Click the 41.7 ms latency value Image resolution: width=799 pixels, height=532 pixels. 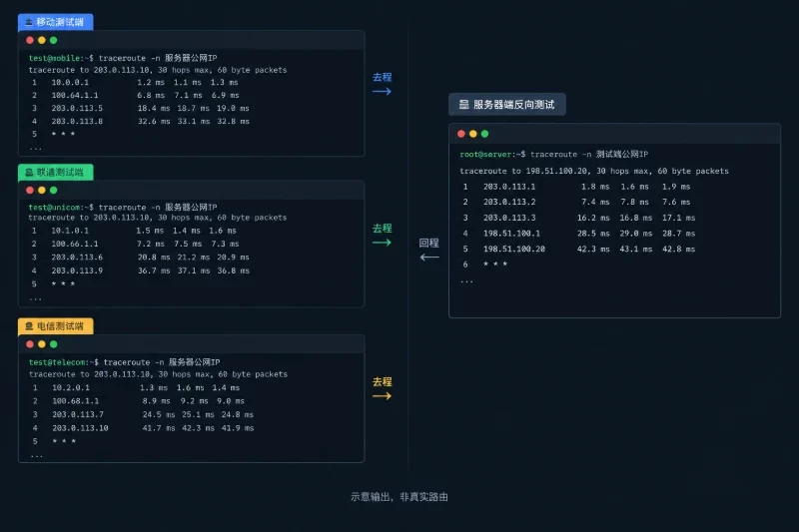pos(159,428)
